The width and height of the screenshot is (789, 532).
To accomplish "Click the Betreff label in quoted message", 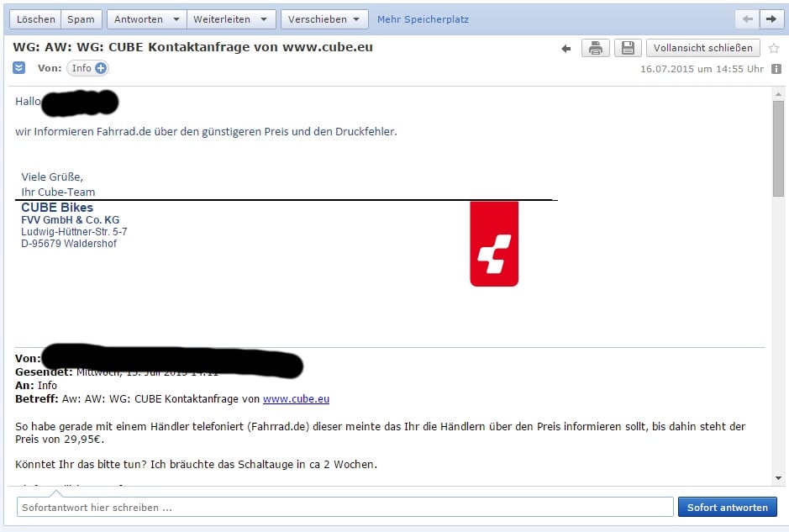I will (x=37, y=398).
